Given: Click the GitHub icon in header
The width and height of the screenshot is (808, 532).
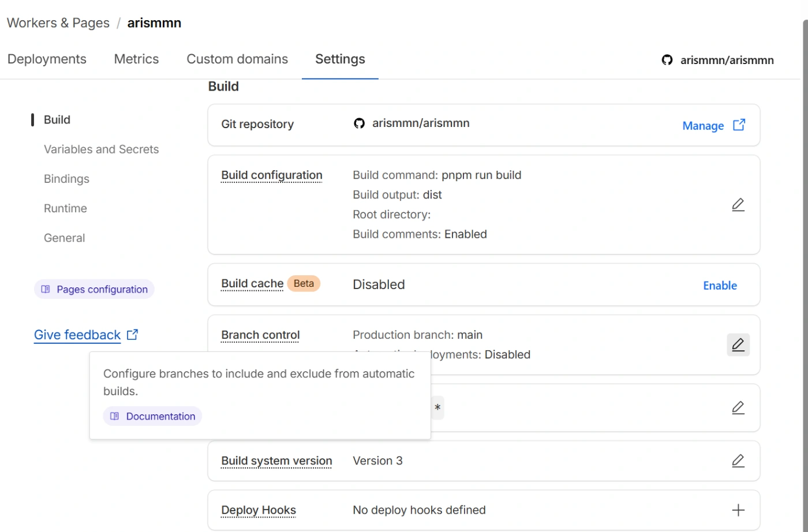Looking at the screenshot, I should pos(667,60).
